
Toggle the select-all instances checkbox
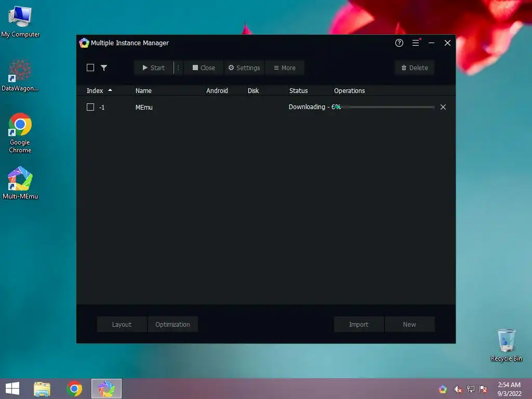tap(90, 68)
